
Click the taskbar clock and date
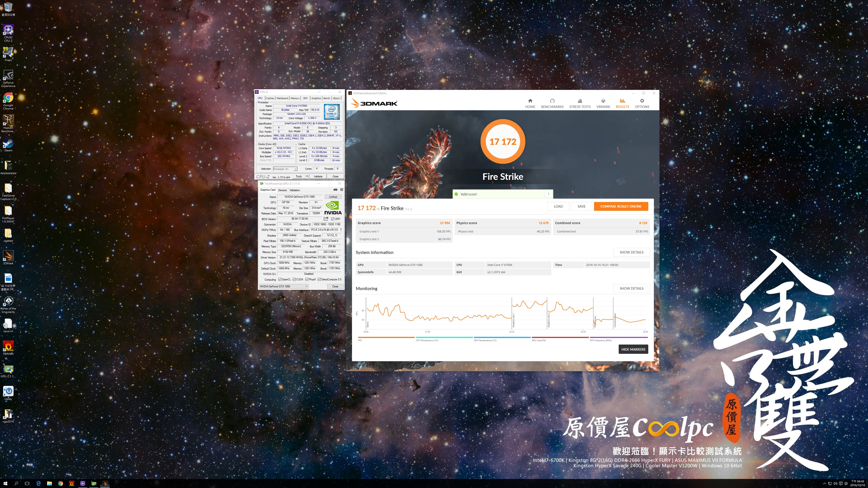857,483
